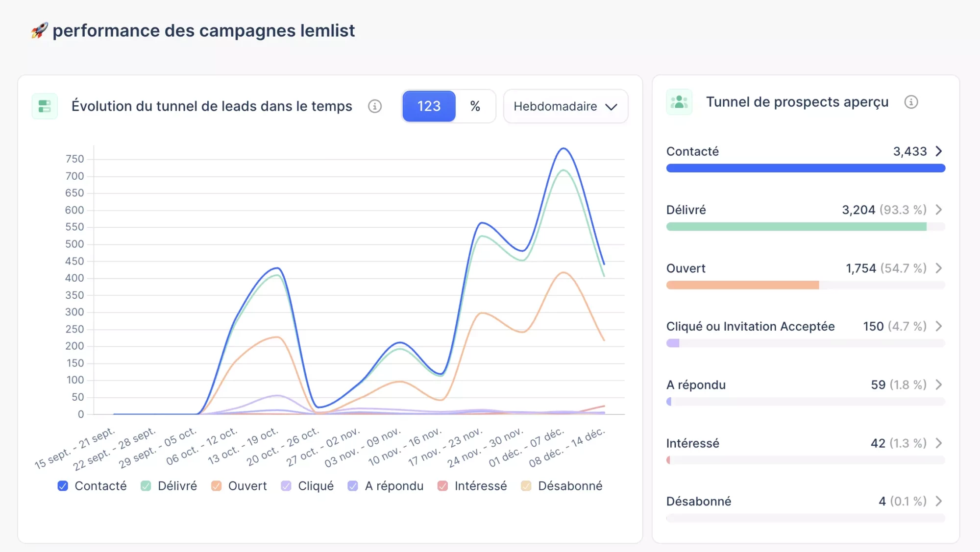The width and height of the screenshot is (980, 552).
Task: Click the 13 oct. - 19 oct. axis label
Action: click(243, 446)
